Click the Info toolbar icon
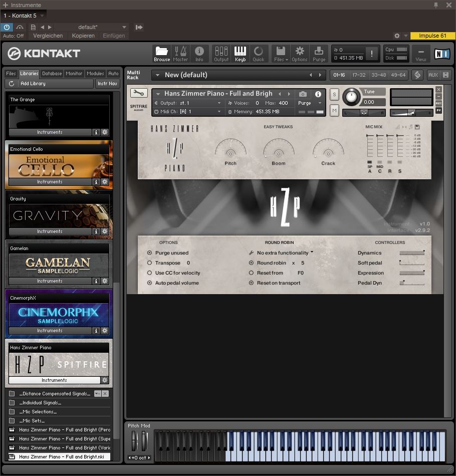 tap(199, 54)
